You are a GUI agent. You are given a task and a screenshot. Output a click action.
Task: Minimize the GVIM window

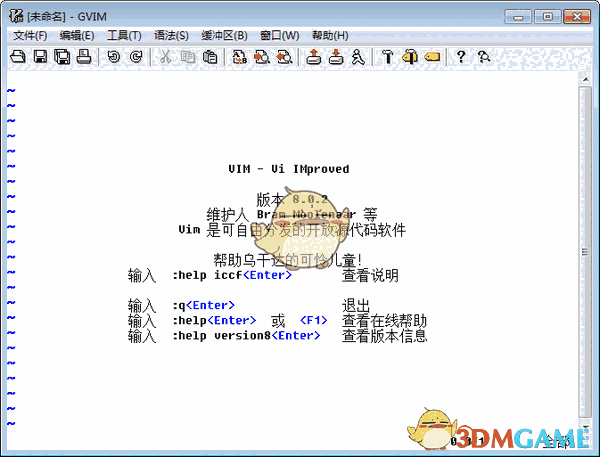pyautogui.click(x=518, y=17)
